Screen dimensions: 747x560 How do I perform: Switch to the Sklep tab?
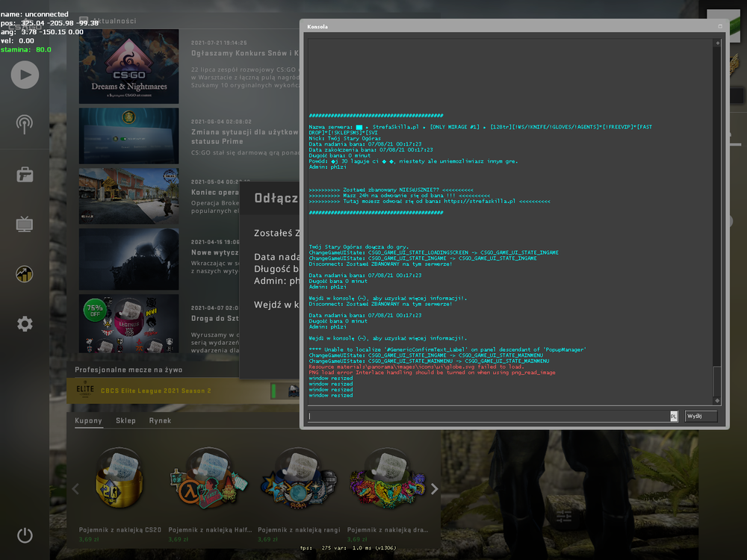pos(125,420)
